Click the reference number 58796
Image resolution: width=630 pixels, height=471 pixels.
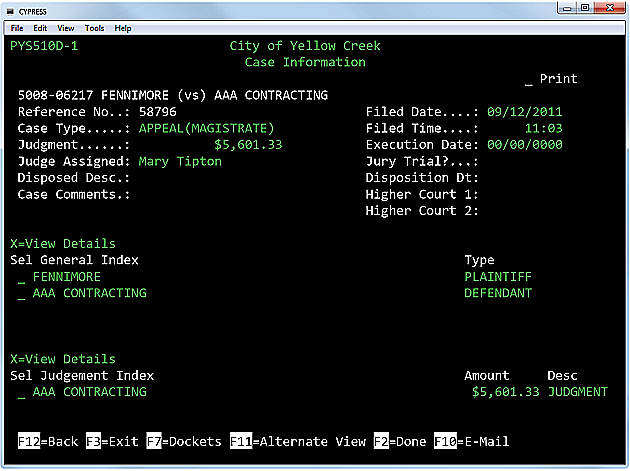click(x=158, y=112)
